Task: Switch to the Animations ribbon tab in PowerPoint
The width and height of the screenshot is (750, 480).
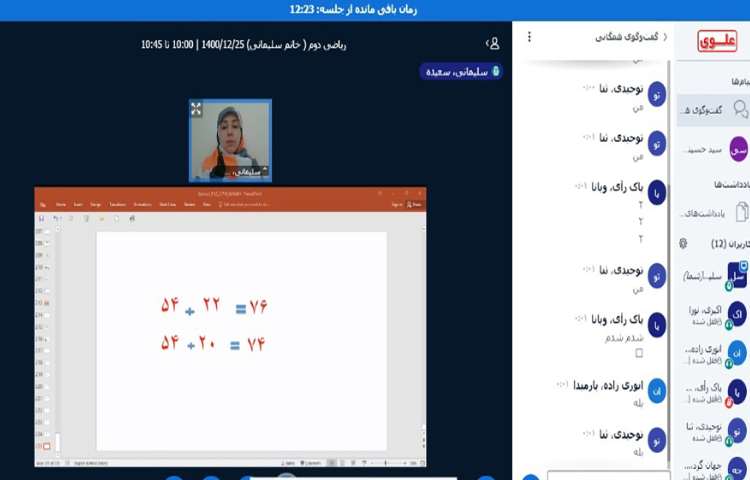Action: (142, 205)
